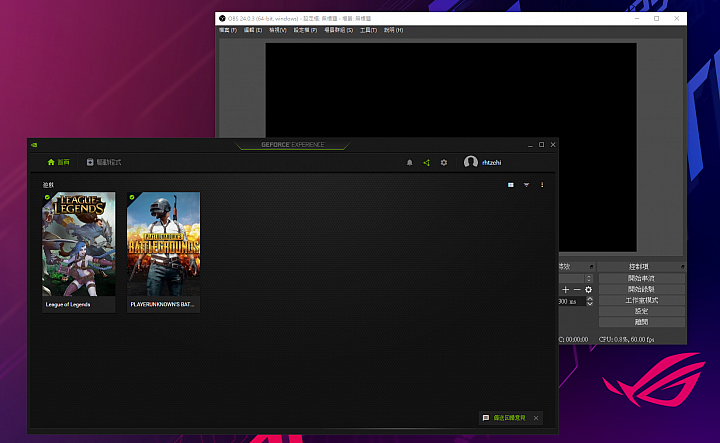The height and width of the screenshot is (443, 720).
Task: Maximize the GeForce Experience window
Action: (541, 145)
